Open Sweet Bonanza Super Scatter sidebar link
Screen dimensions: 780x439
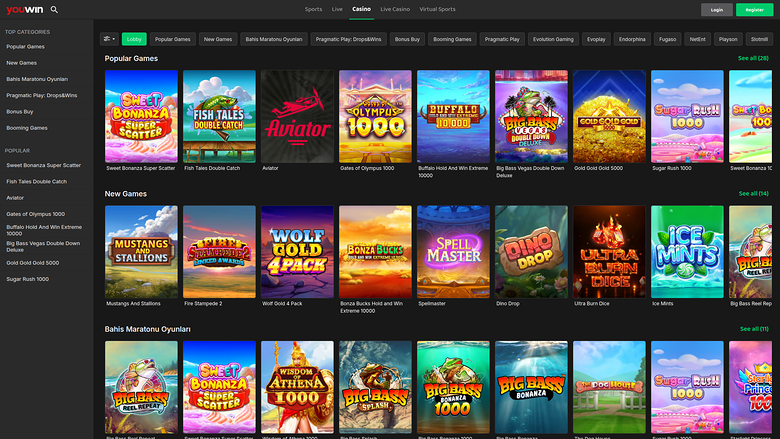[43, 165]
